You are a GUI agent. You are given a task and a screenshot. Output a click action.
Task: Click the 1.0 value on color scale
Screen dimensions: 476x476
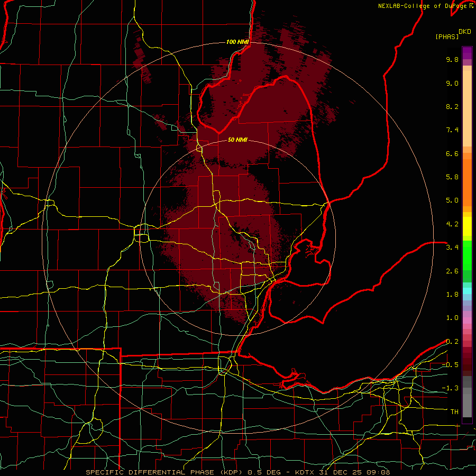[x=452, y=318]
